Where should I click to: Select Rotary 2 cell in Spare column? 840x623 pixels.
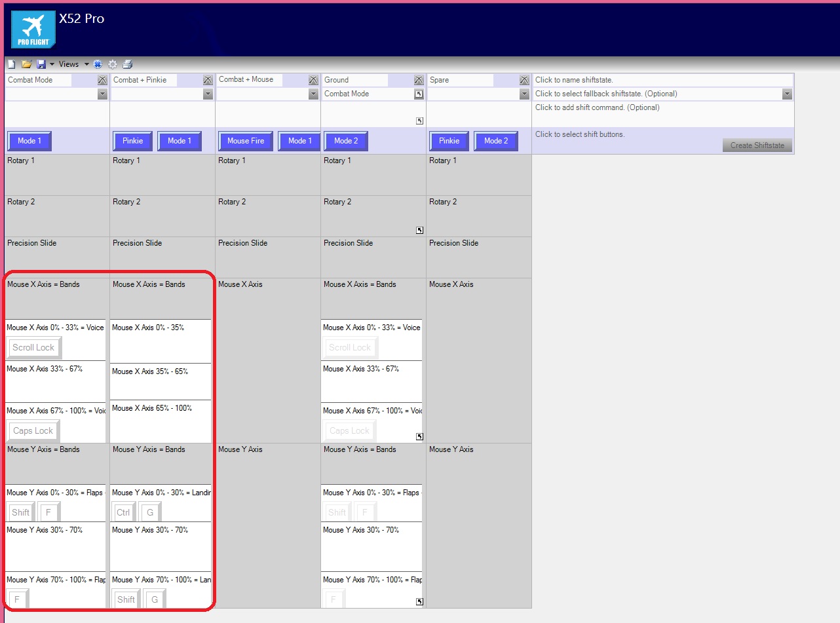pyautogui.click(x=479, y=216)
